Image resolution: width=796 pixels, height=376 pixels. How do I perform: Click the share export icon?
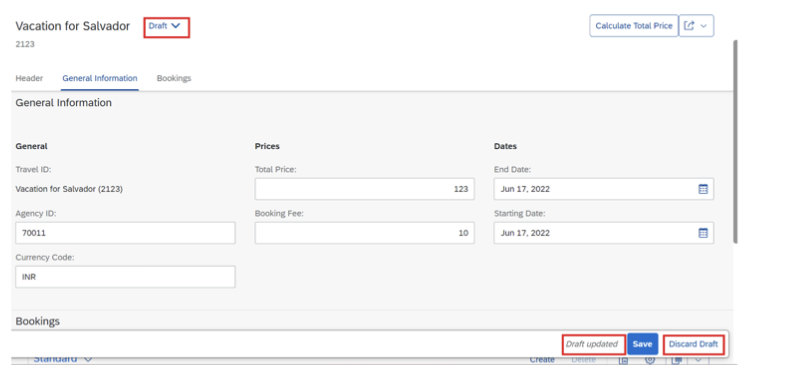pyautogui.click(x=688, y=26)
